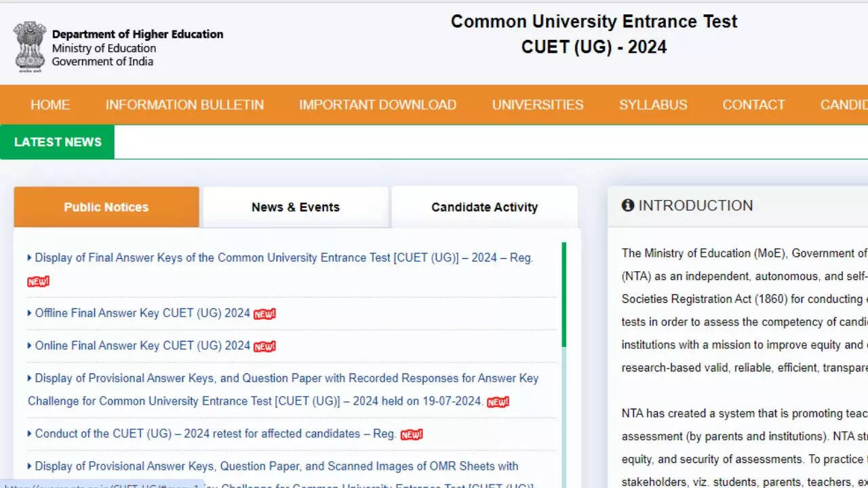The width and height of the screenshot is (868, 488).
Task: Click the info icon beside INTRODUCTION
Action: click(627, 205)
